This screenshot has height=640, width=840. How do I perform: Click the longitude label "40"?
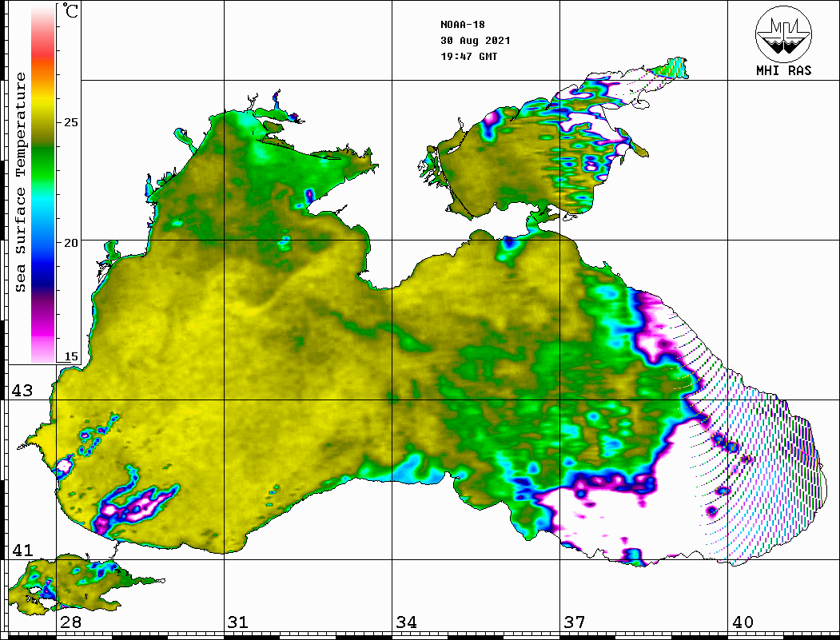pyautogui.click(x=742, y=622)
